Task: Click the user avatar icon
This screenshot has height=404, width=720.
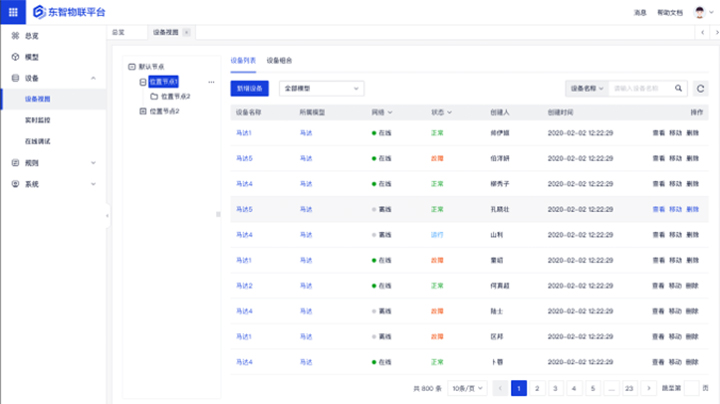Action: (700, 12)
